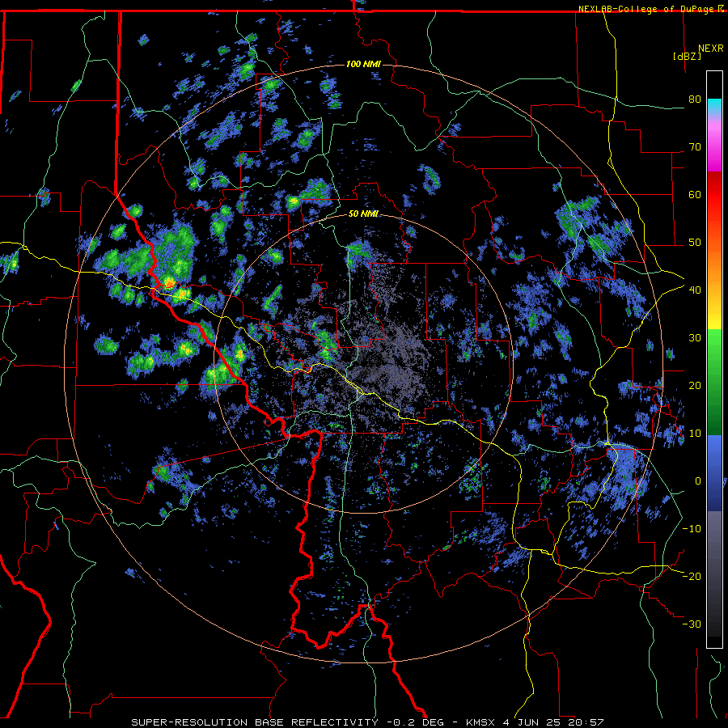Click the 50 value on dBZ scale
This screenshot has width=728, height=728.
(x=695, y=243)
